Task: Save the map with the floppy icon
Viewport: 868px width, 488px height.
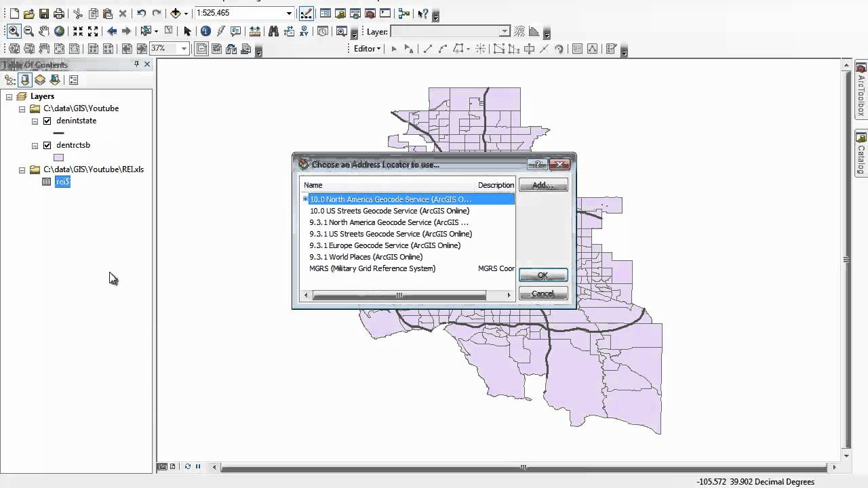Action: [x=43, y=14]
